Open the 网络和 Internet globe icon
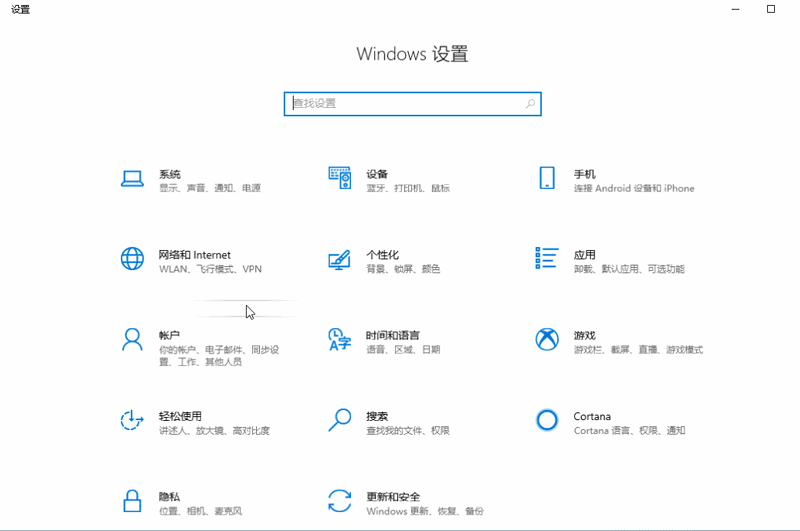Screen dimensions: 800x531 click(x=132, y=259)
